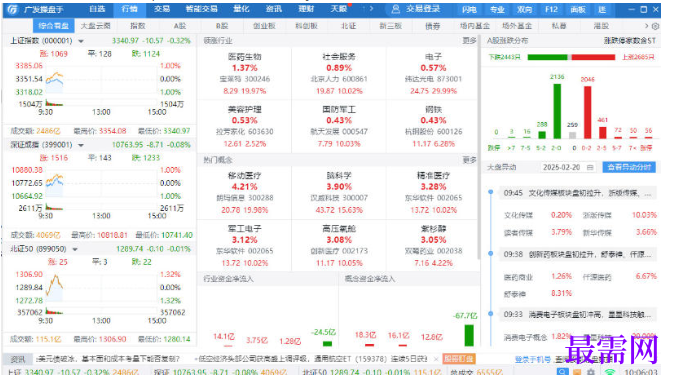
Task: Select the 综合看盘 tab
Action: tap(53, 26)
